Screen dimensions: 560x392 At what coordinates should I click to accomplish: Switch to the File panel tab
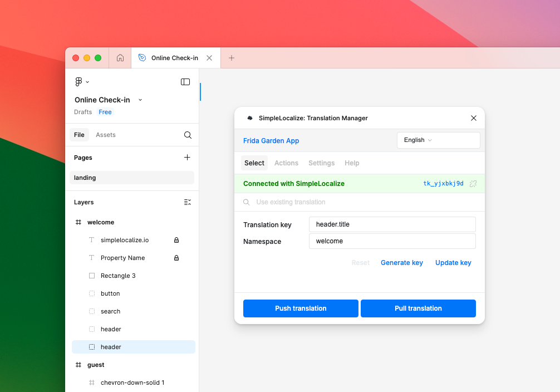click(x=79, y=135)
